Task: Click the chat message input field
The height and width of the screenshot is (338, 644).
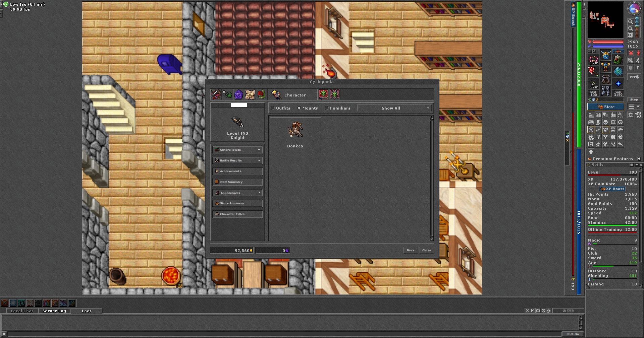Action: [284, 334]
